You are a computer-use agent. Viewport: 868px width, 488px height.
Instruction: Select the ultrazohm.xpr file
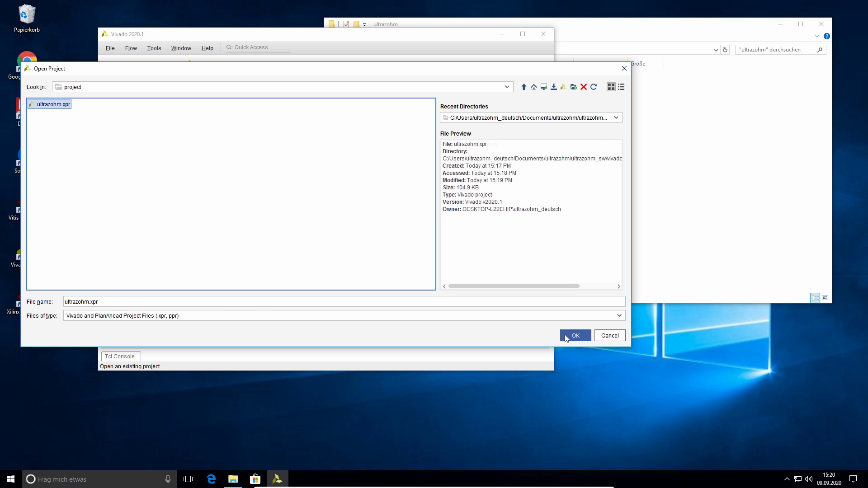point(53,104)
